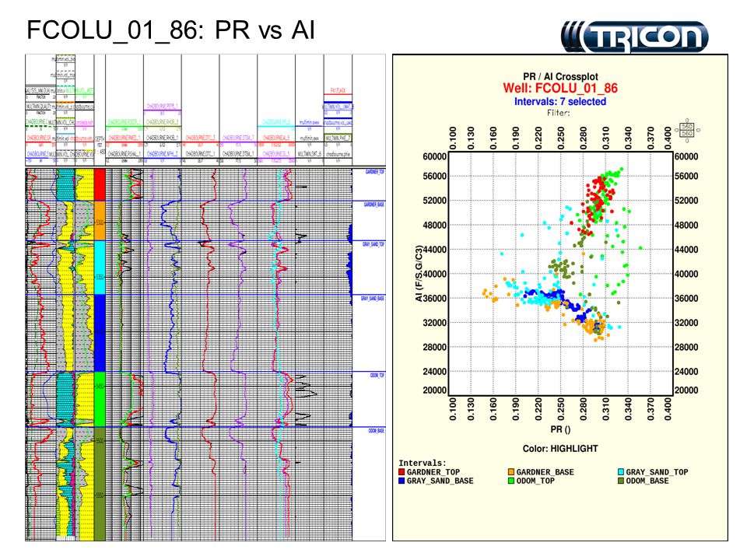Screen dimensions: 747x560
Task: Click the 560 point-count box near the crossplot
Action: pyautogui.click(x=687, y=130)
